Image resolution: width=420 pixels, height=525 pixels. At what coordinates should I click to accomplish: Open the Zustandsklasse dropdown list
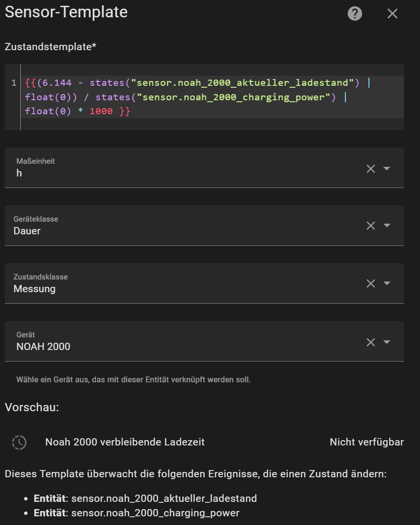(387, 283)
